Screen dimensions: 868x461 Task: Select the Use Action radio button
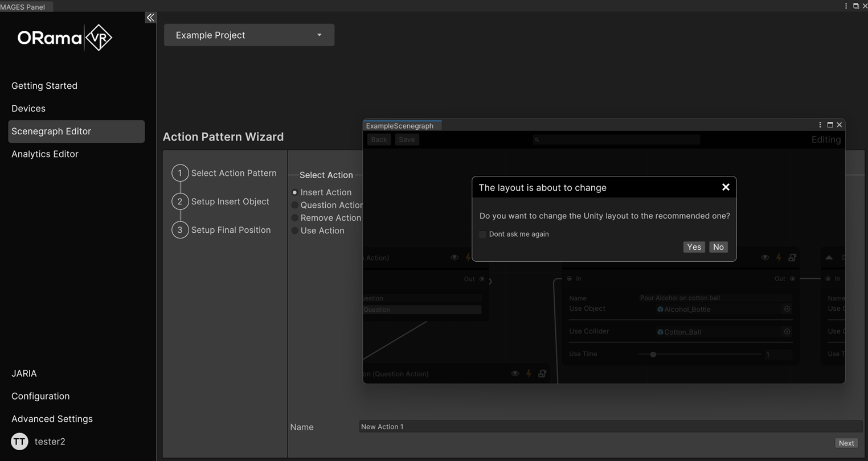coord(294,230)
